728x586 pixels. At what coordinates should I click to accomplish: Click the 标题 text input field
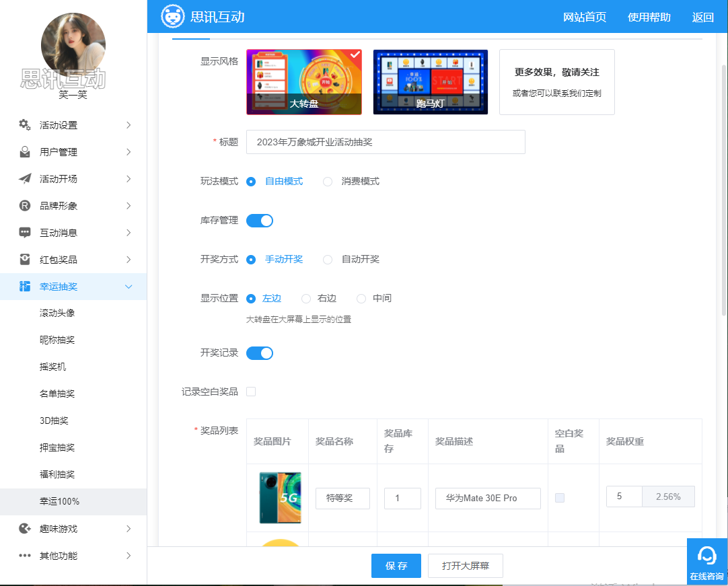pyautogui.click(x=386, y=142)
